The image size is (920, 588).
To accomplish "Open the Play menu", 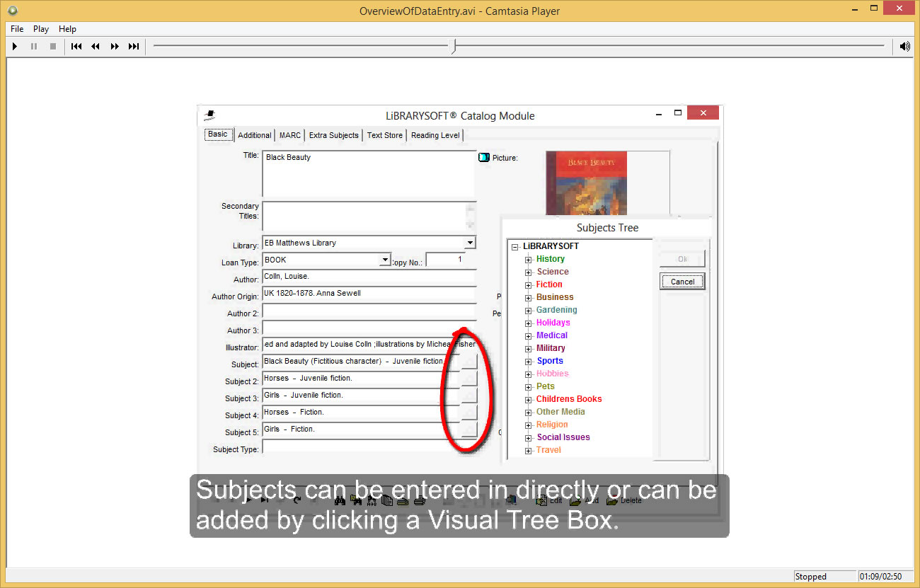I will (x=41, y=29).
